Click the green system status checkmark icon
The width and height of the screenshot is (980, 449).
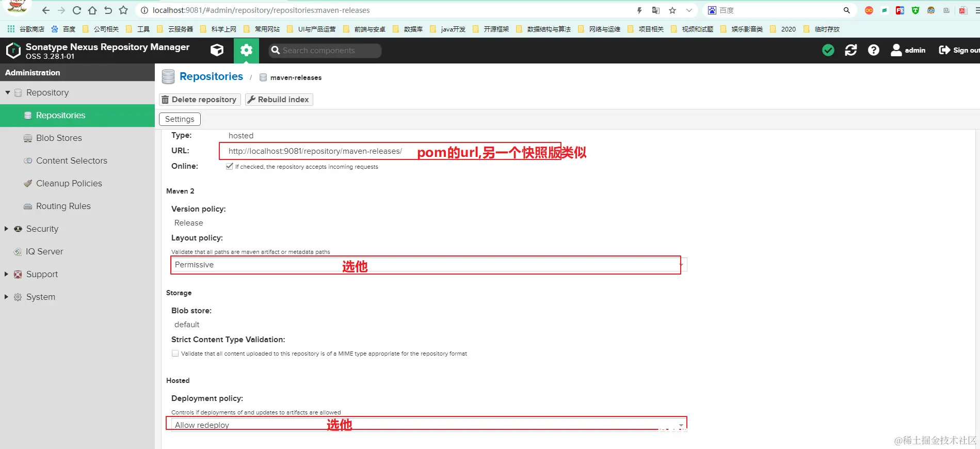(x=828, y=50)
